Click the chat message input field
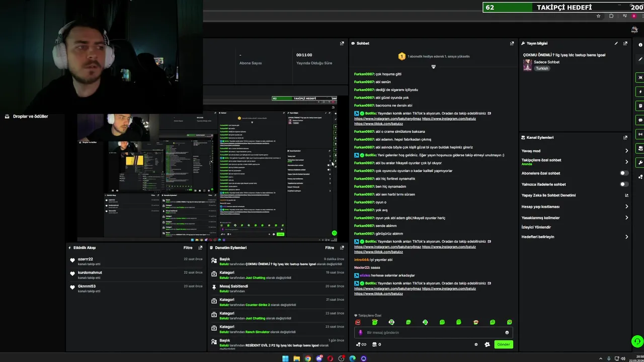Image resolution: width=644 pixels, height=362 pixels. point(434,332)
